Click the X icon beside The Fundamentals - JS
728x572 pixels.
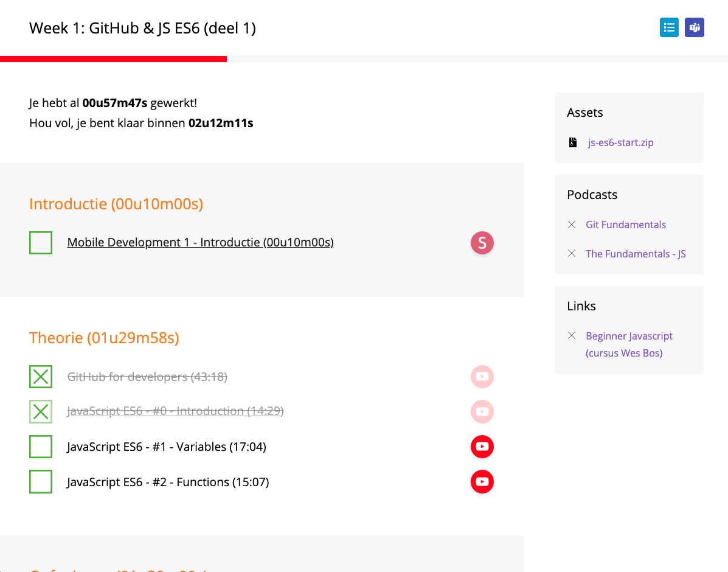(572, 254)
